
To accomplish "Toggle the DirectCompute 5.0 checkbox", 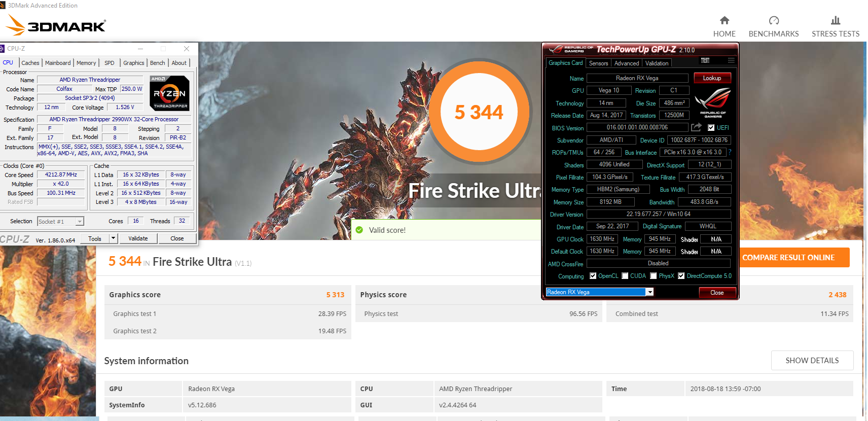I will pyautogui.click(x=681, y=276).
